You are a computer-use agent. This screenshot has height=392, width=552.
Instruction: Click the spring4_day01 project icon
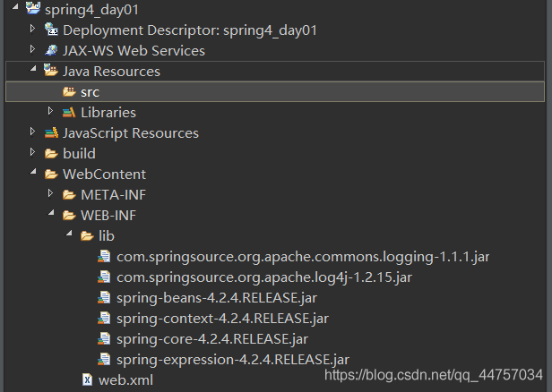pyautogui.click(x=34, y=9)
